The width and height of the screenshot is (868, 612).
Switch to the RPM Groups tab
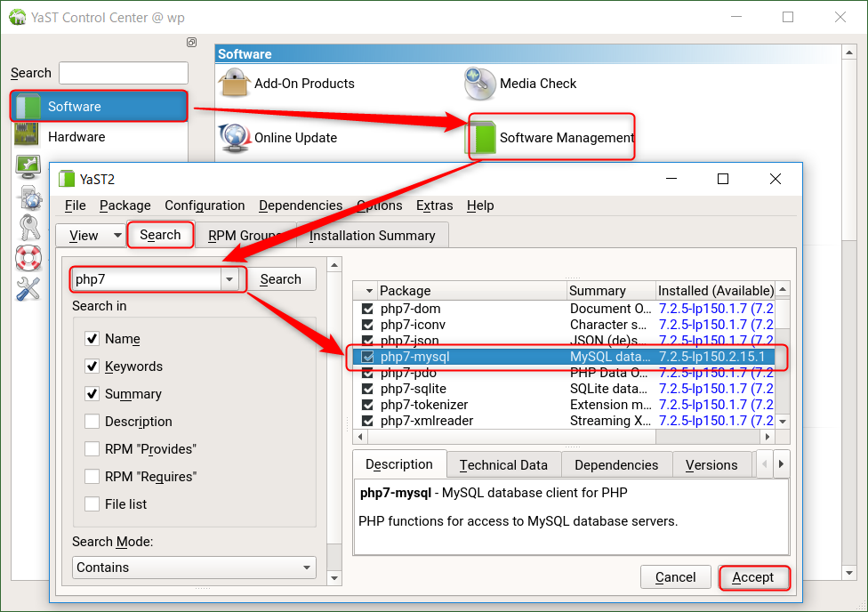click(x=245, y=236)
